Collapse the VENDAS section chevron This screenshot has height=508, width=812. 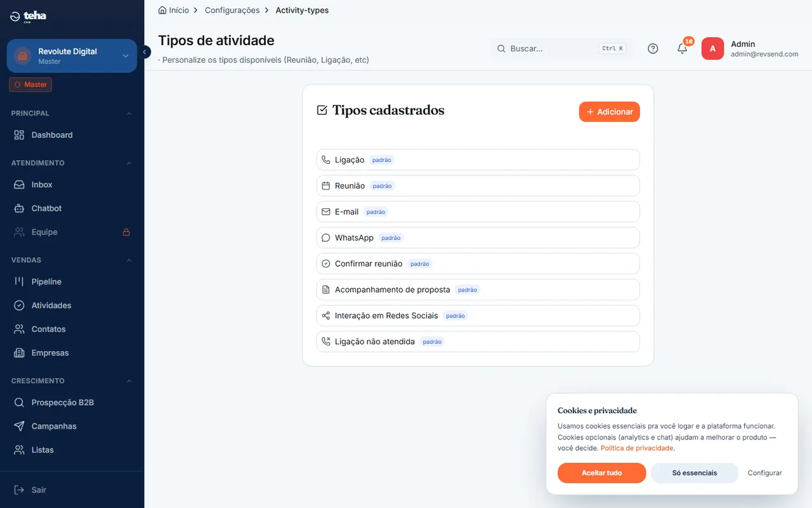tap(129, 260)
